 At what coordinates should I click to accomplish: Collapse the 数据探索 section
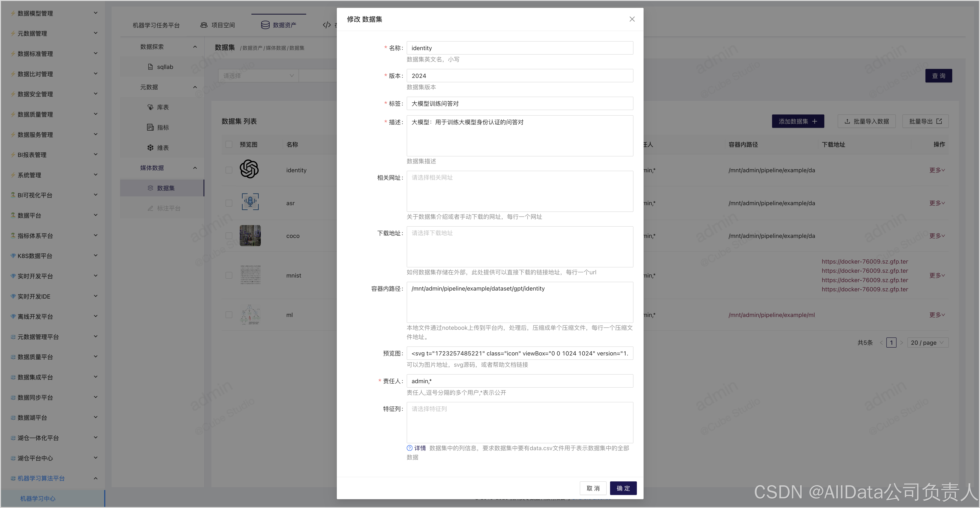pyautogui.click(x=195, y=47)
